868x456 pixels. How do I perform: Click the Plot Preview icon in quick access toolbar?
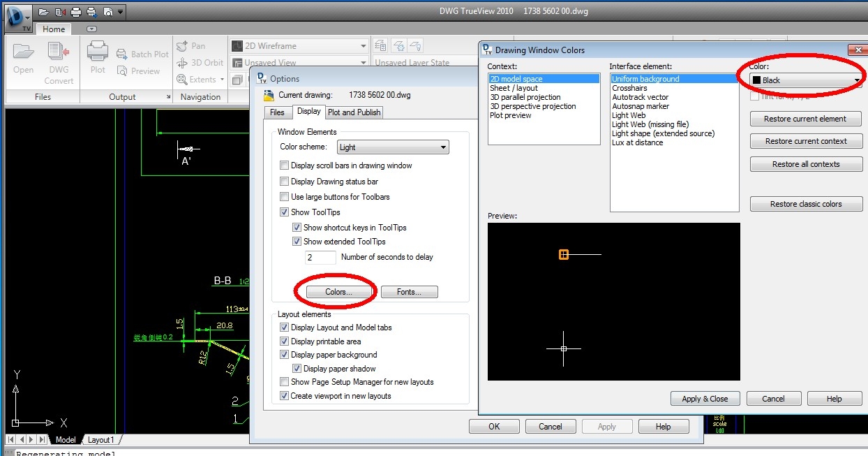[x=107, y=12]
